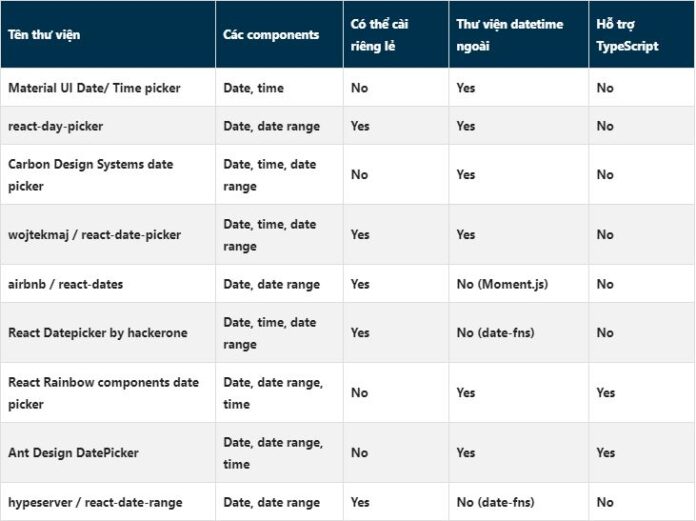This screenshot has width=696, height=521.
Task: Click the 'Có thể cài riêng lẻ' header
Action: (x=380, y=35)
